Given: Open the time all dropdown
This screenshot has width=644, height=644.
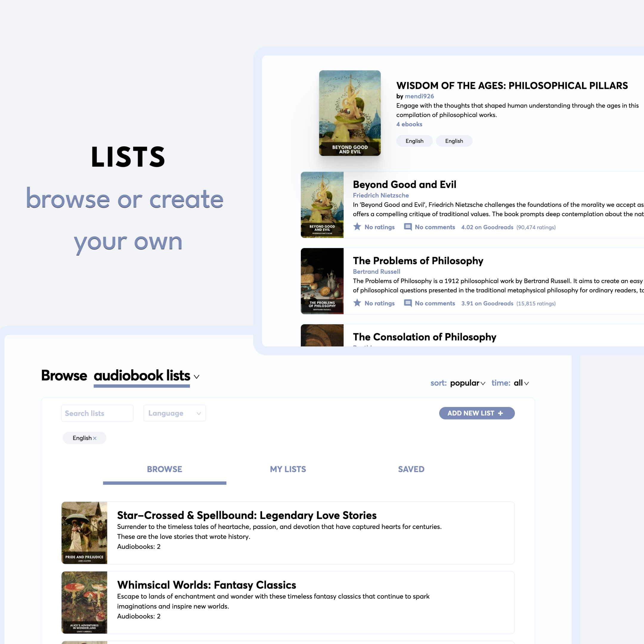Looking at the screenshot, I should tap(521, 383).
